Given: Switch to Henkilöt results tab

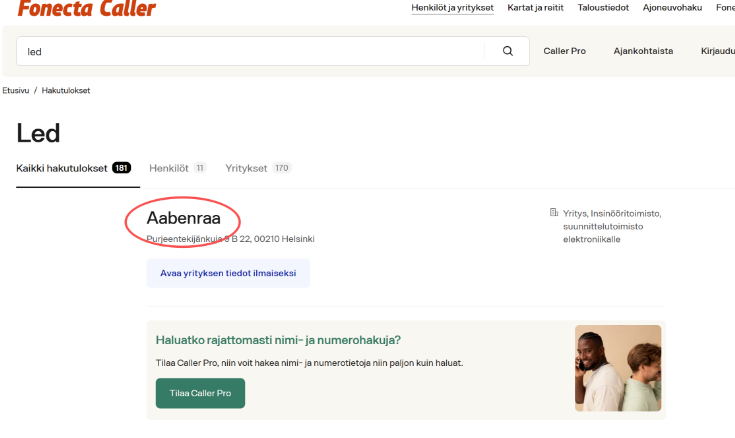Looking at the screenshot, I should (178, 168).
